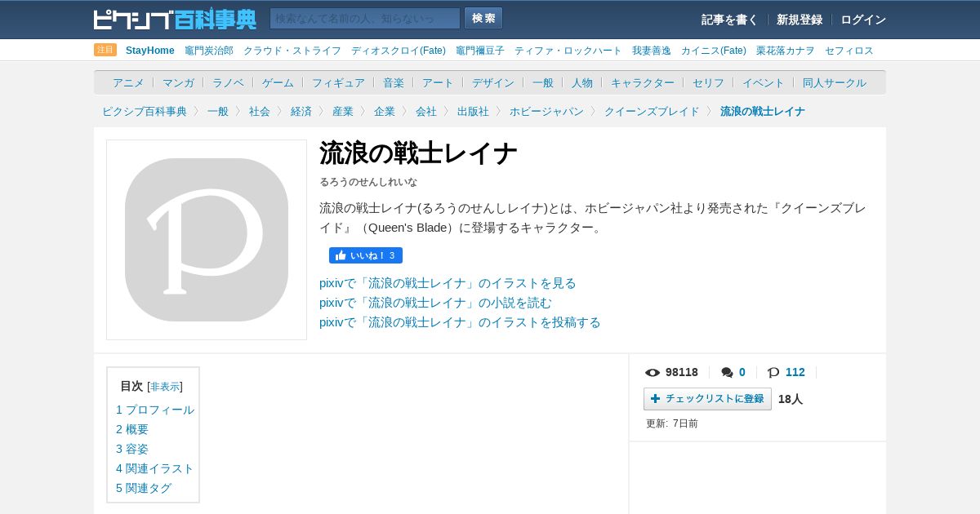
Task: Select the ゲーム category tab
Action: click(278, 82)
